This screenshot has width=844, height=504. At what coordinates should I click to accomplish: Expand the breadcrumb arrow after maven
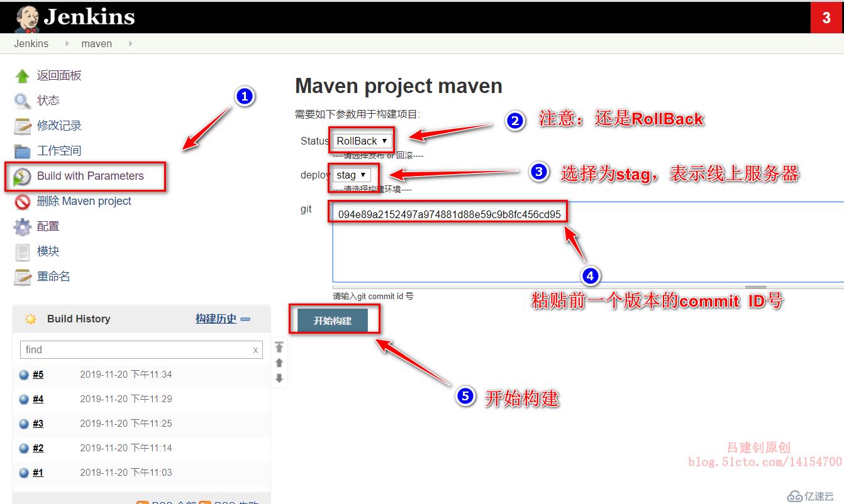coord(130,44)
